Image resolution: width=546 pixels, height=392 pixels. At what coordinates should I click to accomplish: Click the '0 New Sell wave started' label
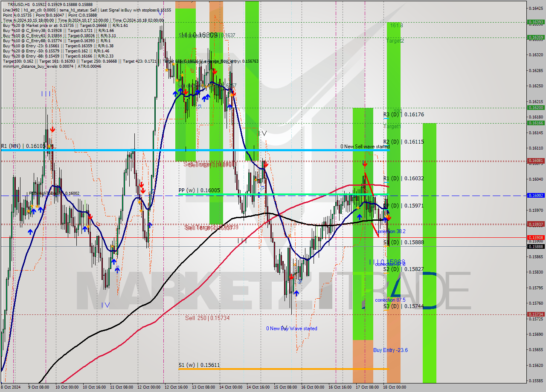pos(365,147)
